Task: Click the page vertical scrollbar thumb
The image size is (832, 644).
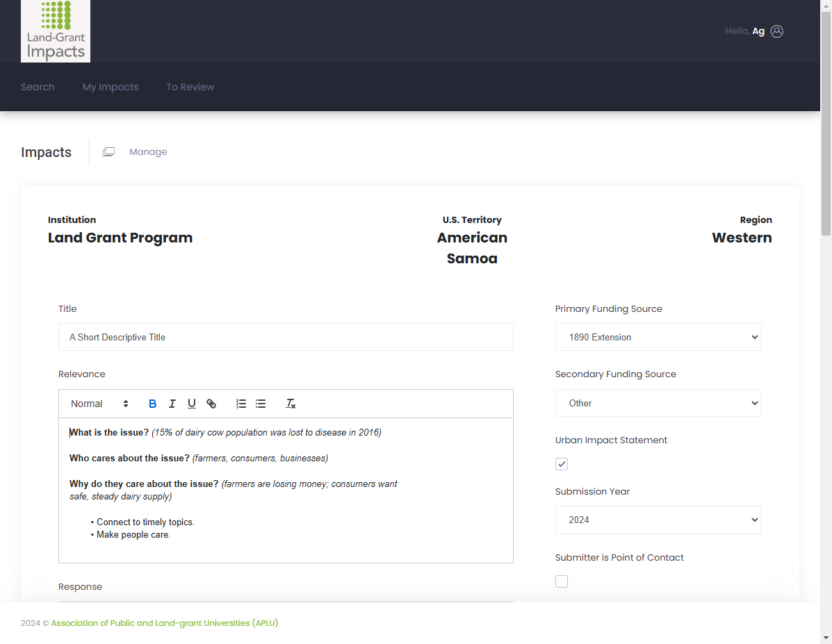Action: click(x=826, y=123)
